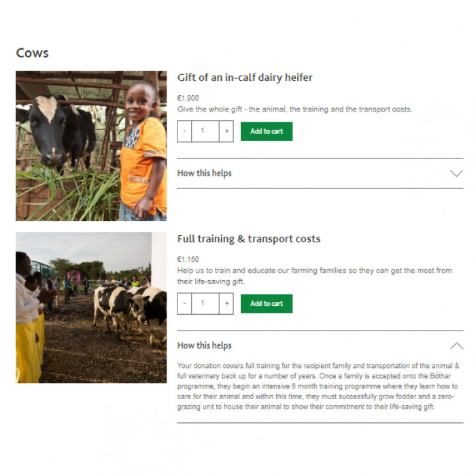The width and height of the screenshot is (476, 476).
Task: Click the plus button for dairy heifer quantity
Action: tap(226, 131)
